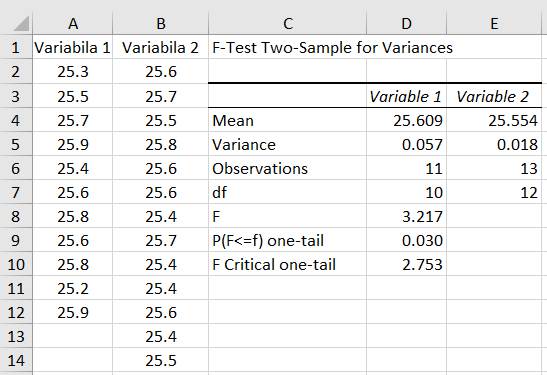The image size is (547, 375).
Task: Select column C header
Action: point(287,24)
